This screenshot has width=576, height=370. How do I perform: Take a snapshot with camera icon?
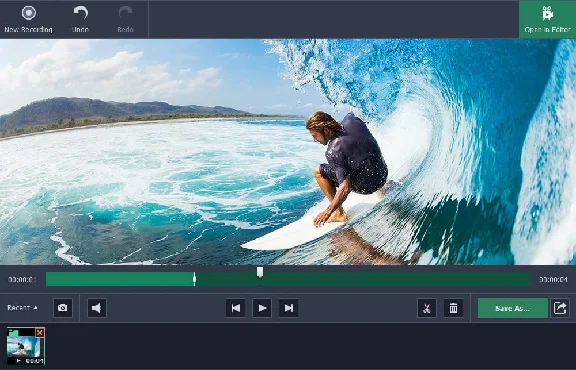click(63, 308)
